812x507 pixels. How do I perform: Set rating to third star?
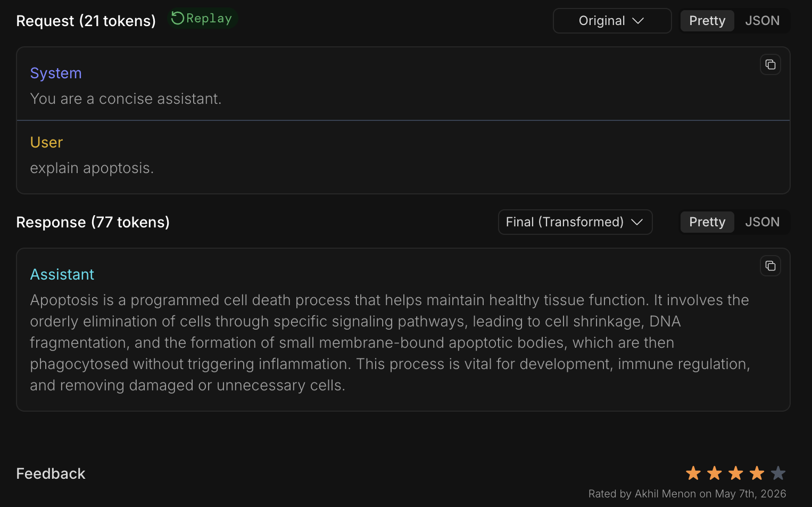[735, 473]
